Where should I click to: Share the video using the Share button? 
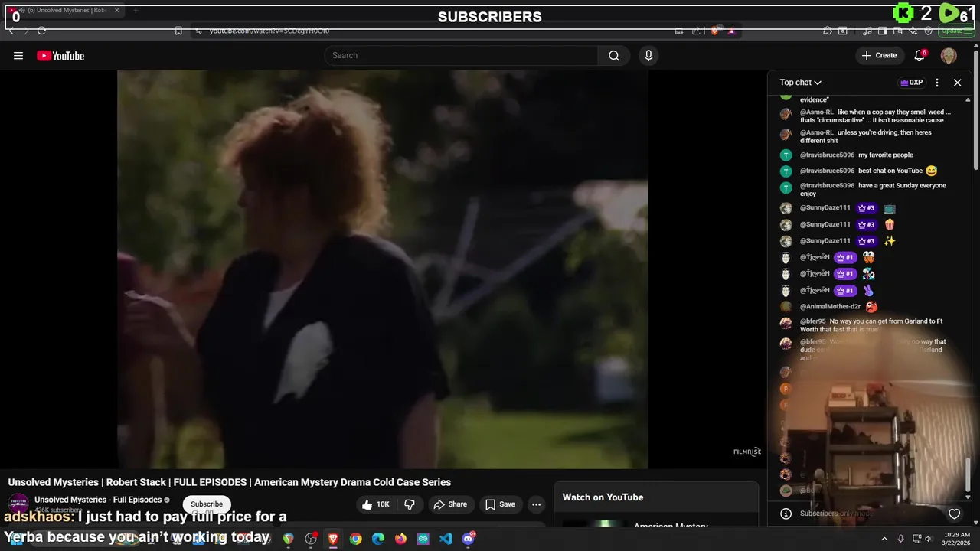(450, 504)
